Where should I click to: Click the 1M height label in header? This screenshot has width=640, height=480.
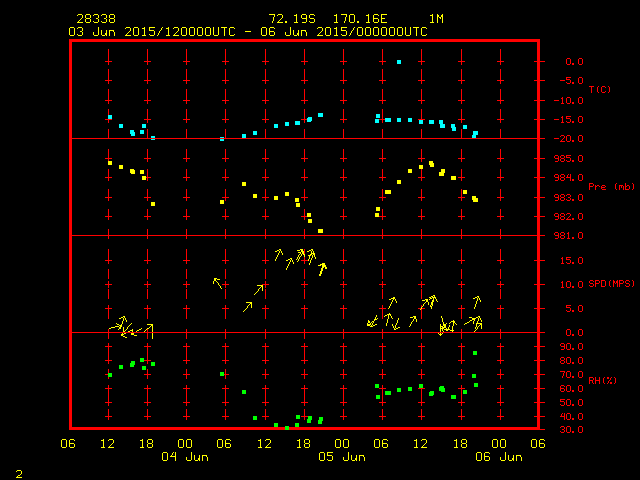tap(436, 19)
